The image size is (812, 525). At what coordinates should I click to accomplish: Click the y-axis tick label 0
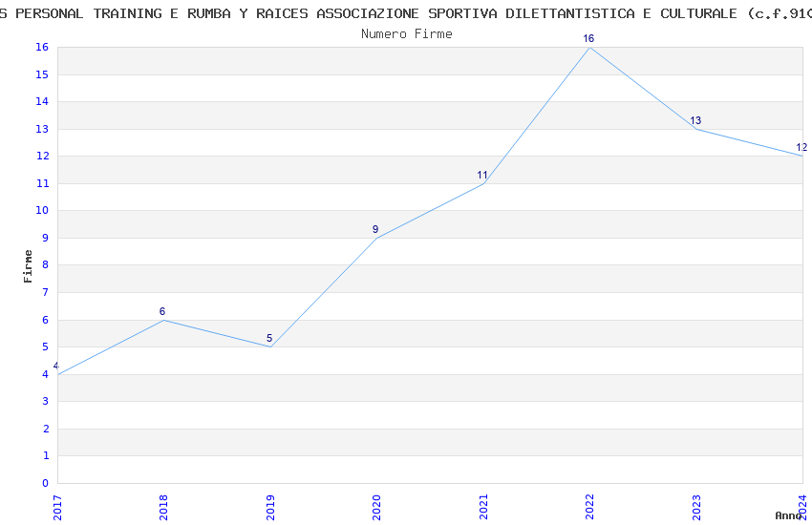tap(46, 483)
